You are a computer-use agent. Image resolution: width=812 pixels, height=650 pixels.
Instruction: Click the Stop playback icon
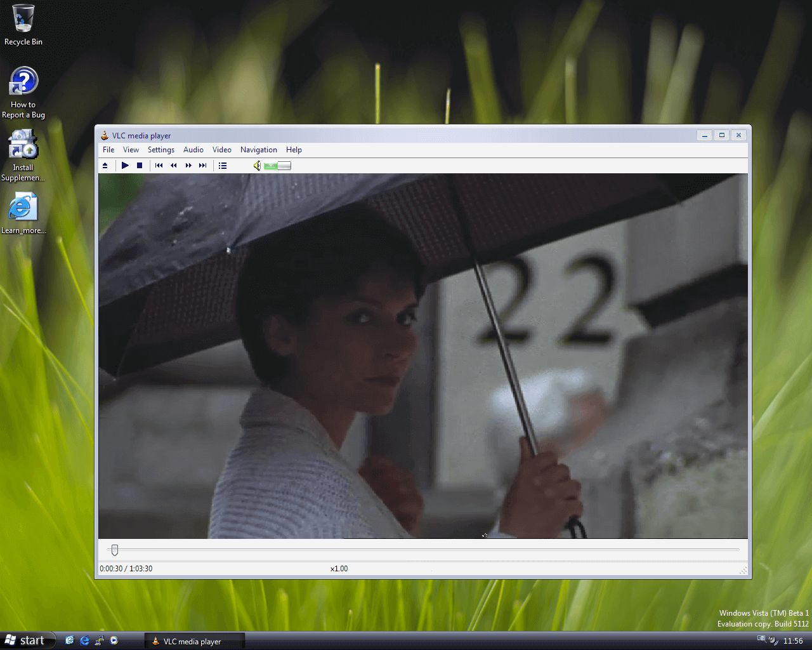(140, 165)
